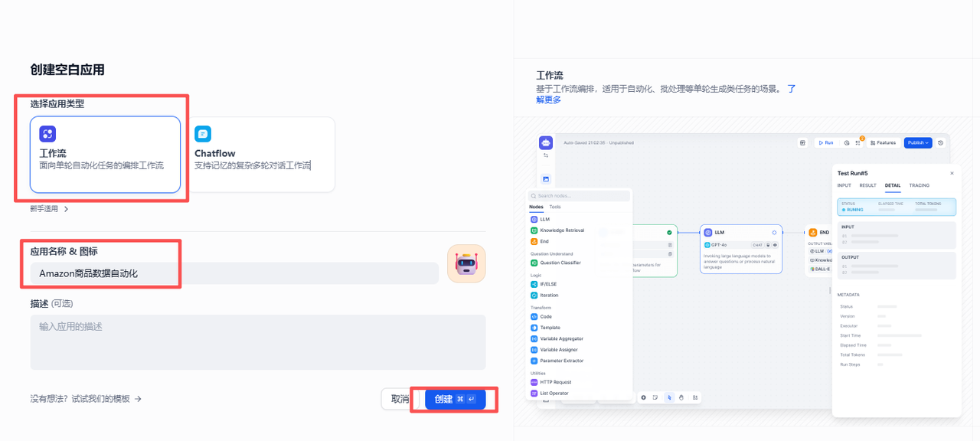This screenshot has width=980, height=441.
Task: Click Template icon in the nodes list
Action: [534, 328]
